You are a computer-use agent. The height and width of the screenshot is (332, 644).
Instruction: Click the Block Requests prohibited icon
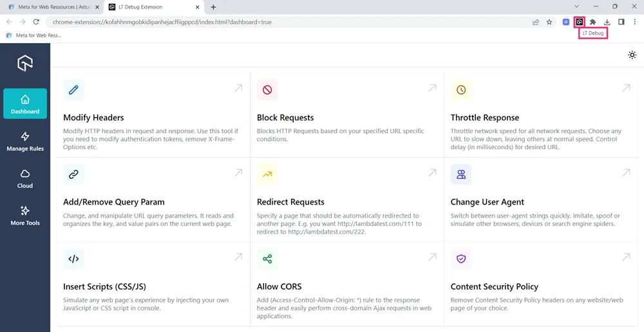[x=267, y=90]
